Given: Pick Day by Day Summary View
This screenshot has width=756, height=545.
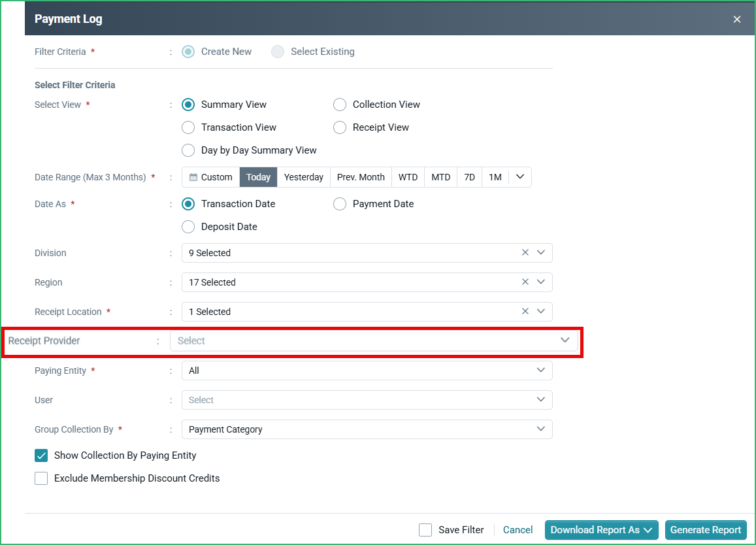Looking at the screenshot, I should coord(188,150).
